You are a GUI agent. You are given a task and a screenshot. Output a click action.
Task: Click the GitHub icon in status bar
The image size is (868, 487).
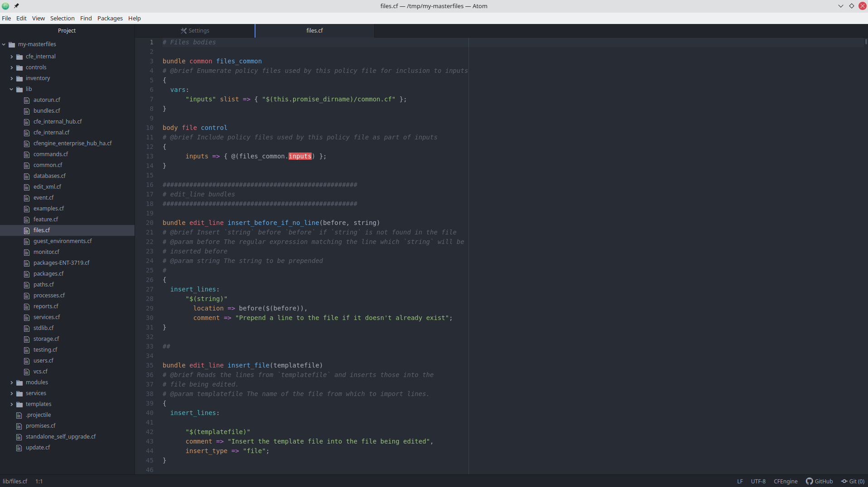pos(809,481)
